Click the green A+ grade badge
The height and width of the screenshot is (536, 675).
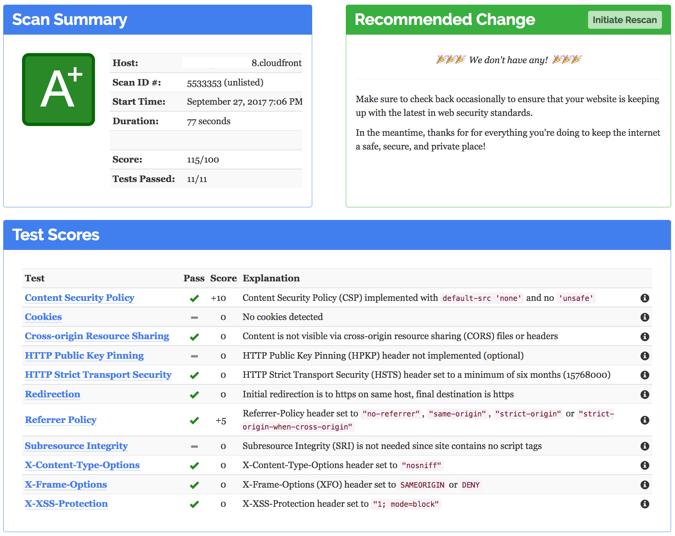coord(59,90)
